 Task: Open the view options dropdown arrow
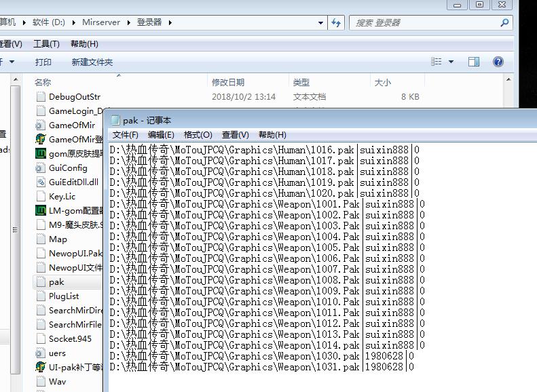[x=451, y=62]
